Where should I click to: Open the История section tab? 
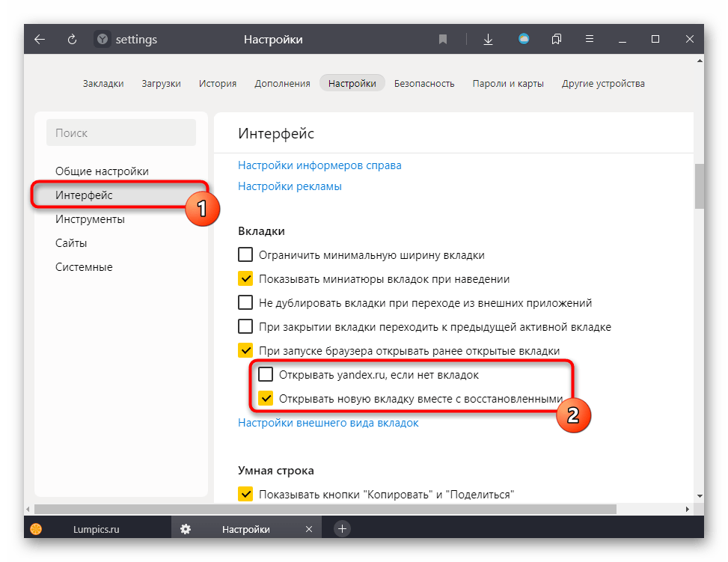218,84
